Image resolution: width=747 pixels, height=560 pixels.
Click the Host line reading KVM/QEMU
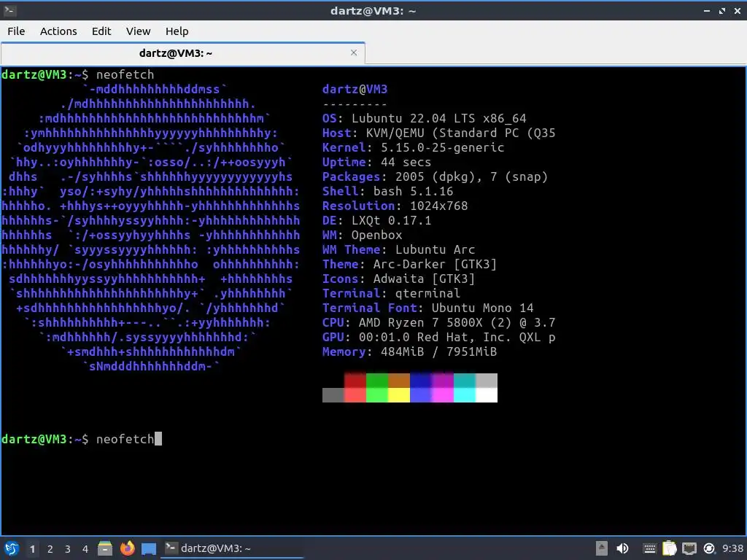coord(438,133)
